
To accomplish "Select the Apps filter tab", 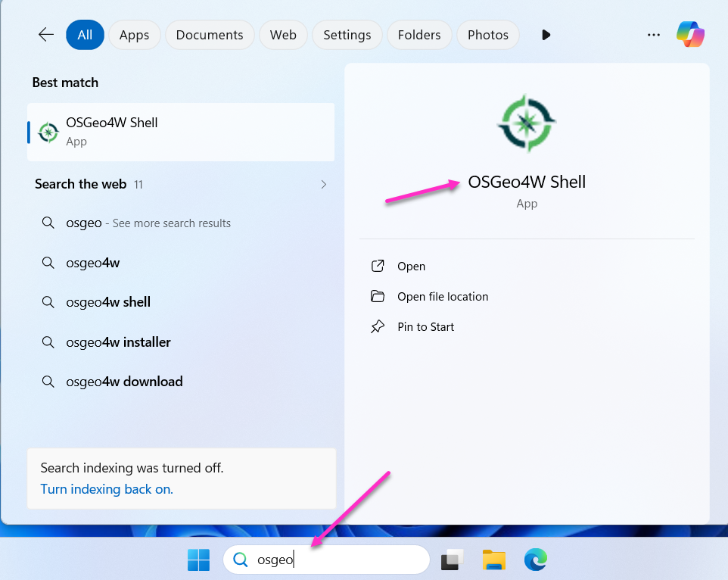I will [134, 35].
